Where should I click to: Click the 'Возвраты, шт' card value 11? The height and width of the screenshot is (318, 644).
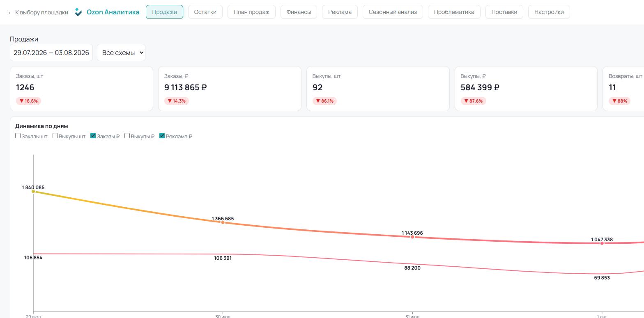(612, 87)
